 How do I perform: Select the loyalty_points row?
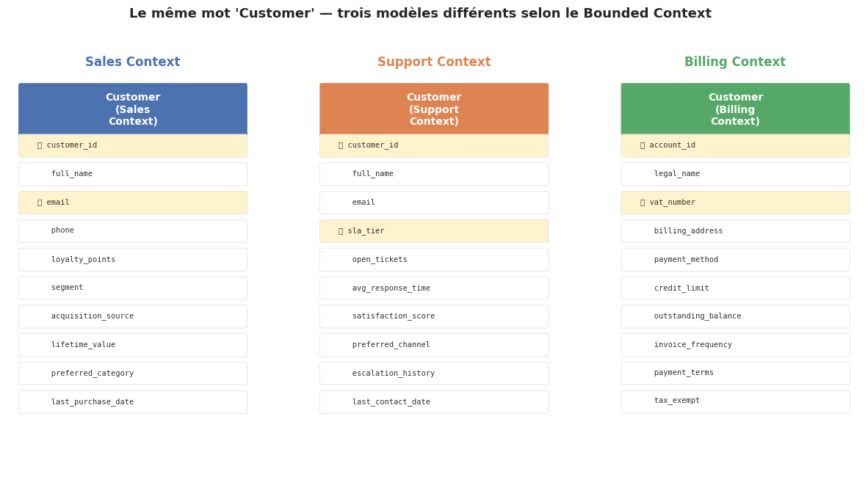[x=133, y=260]
